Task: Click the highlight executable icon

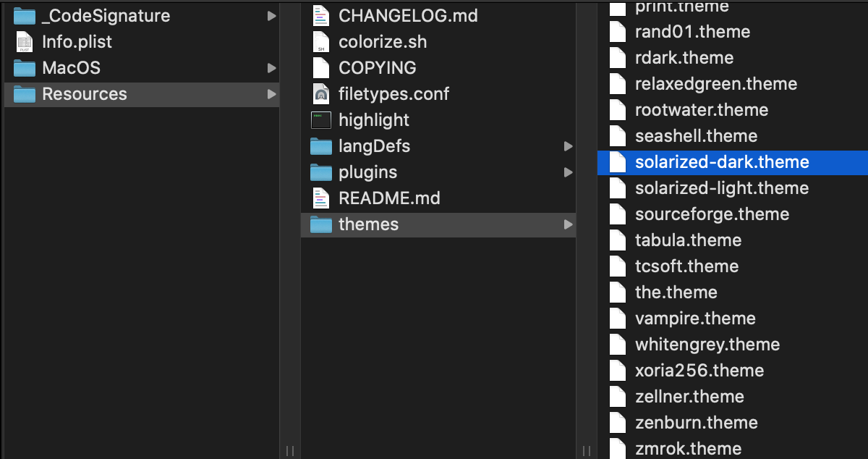Action: [320, 120]
